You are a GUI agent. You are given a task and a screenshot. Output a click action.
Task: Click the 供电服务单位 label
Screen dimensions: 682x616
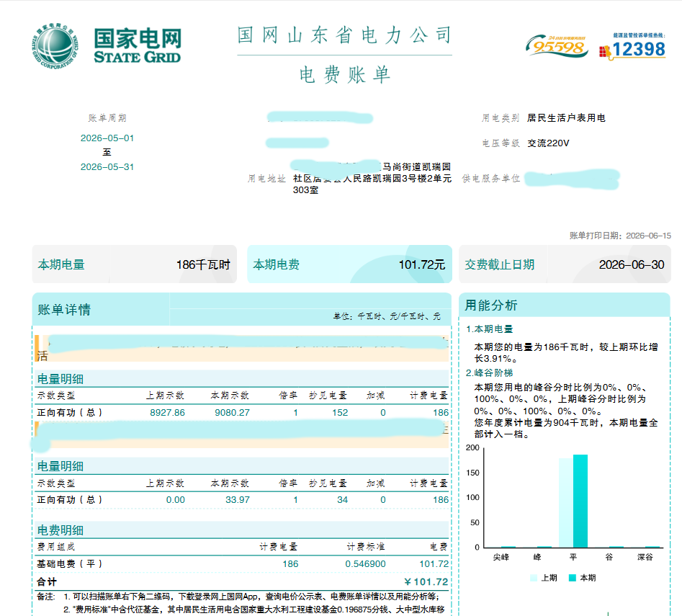point(490,179)
